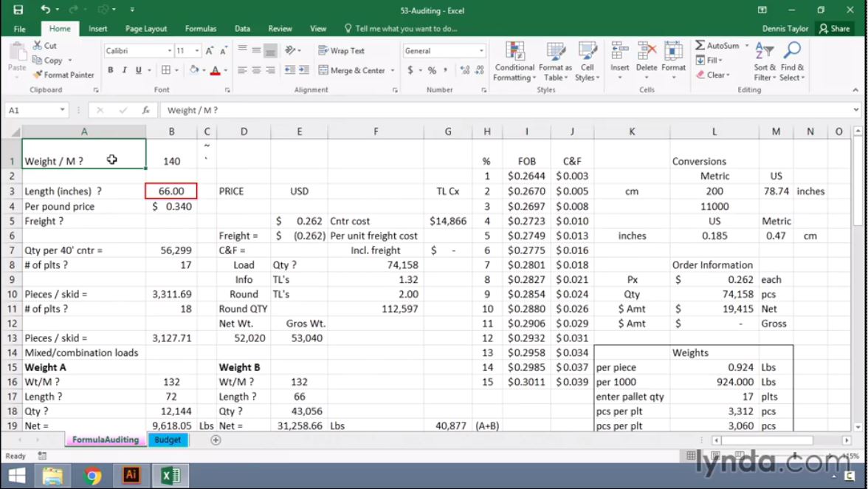Image resolution: width=868 pixels, height=489 pixels.
Task: Click the Share button
Action: (835, 29)
